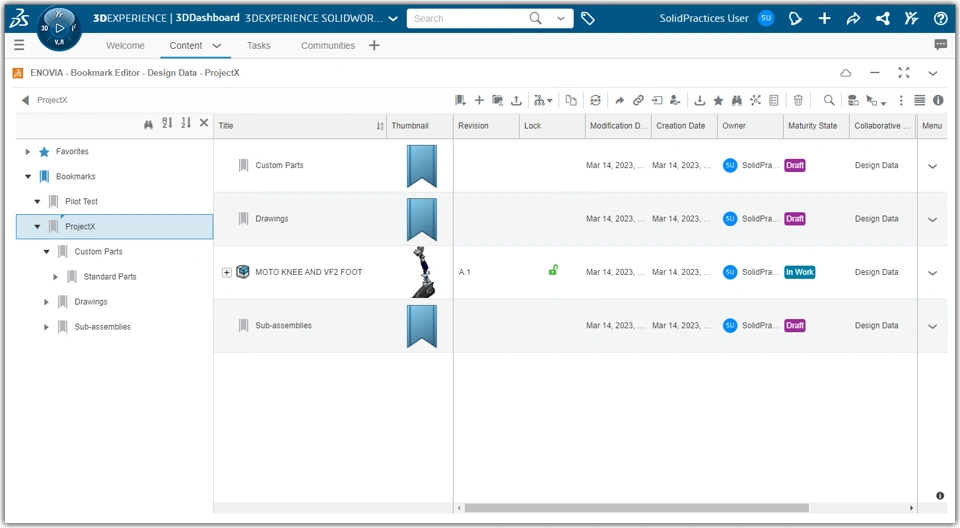Click the magnifier search icon in toolbar
This screenshot has height=528, width=960.
click(829, 100)
